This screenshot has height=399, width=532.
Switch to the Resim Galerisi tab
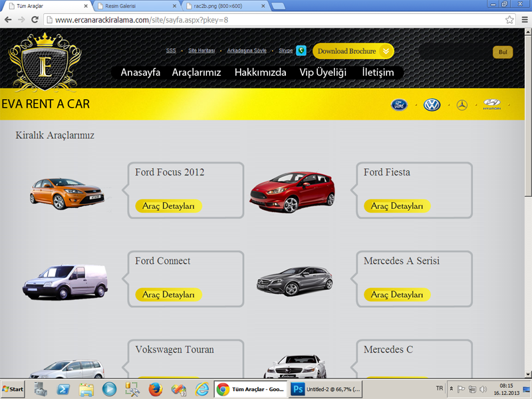pos(137,6)
